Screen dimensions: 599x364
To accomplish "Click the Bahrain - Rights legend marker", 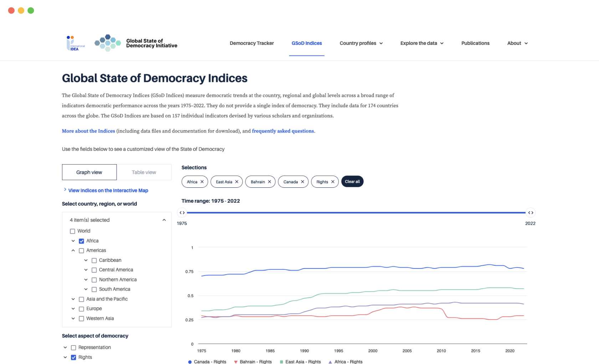I will 236,362.
